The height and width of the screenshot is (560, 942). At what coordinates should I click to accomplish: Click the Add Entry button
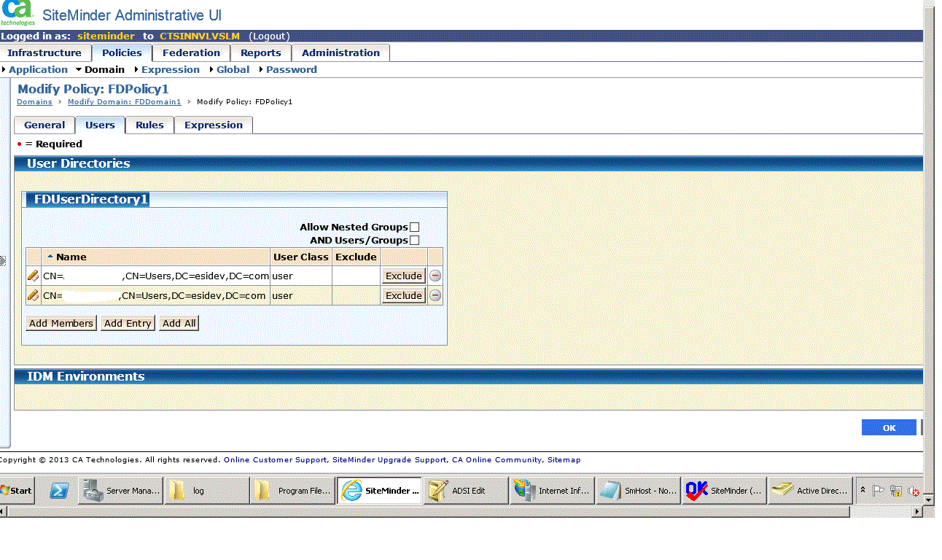click(x=128, y=323)
